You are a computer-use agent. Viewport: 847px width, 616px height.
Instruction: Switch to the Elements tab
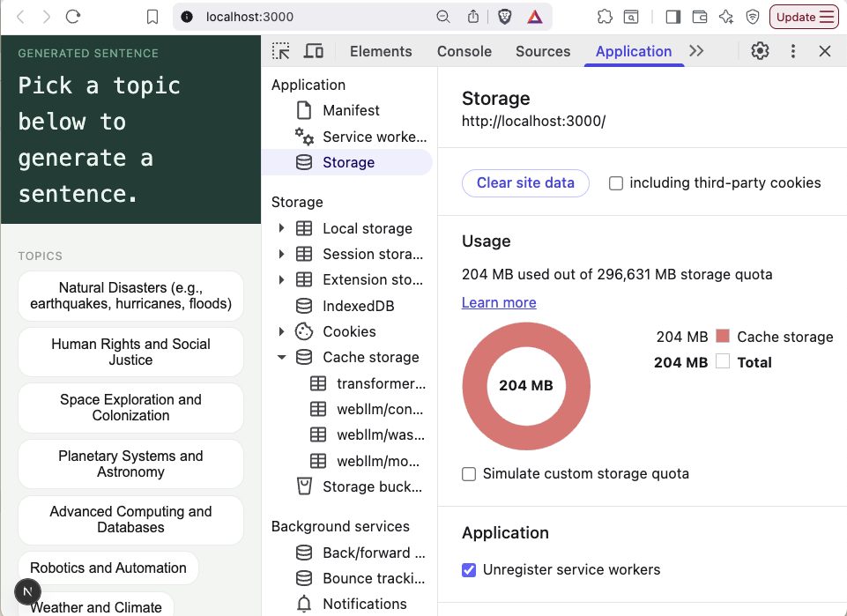381,51
